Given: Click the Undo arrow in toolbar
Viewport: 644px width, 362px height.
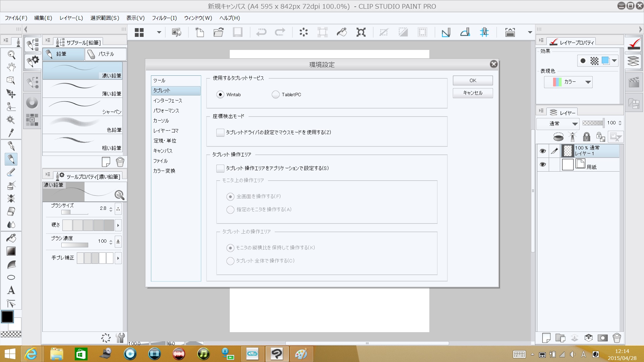Looking at the screenshot, I should (x=261, y=32).
